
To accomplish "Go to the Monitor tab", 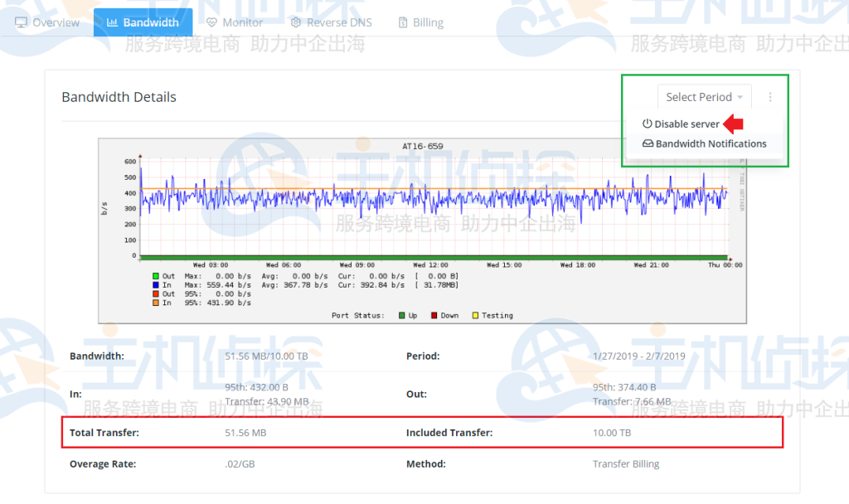I will click(242, 22).
